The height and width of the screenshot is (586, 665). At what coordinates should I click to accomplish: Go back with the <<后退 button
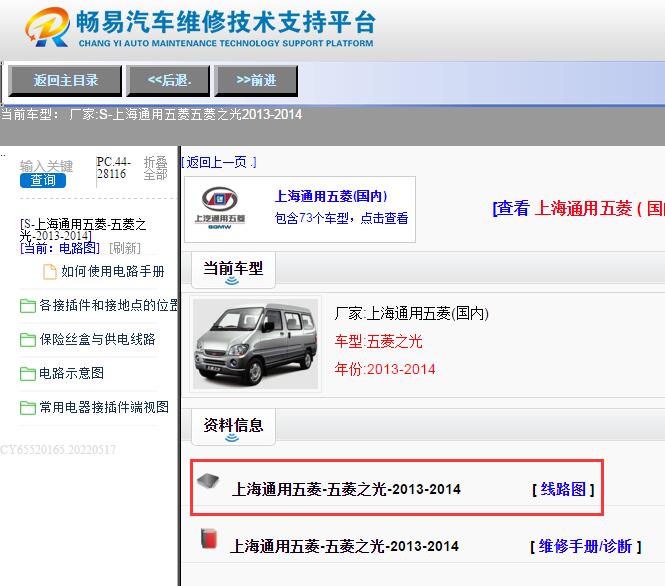[x=168, y=80]
